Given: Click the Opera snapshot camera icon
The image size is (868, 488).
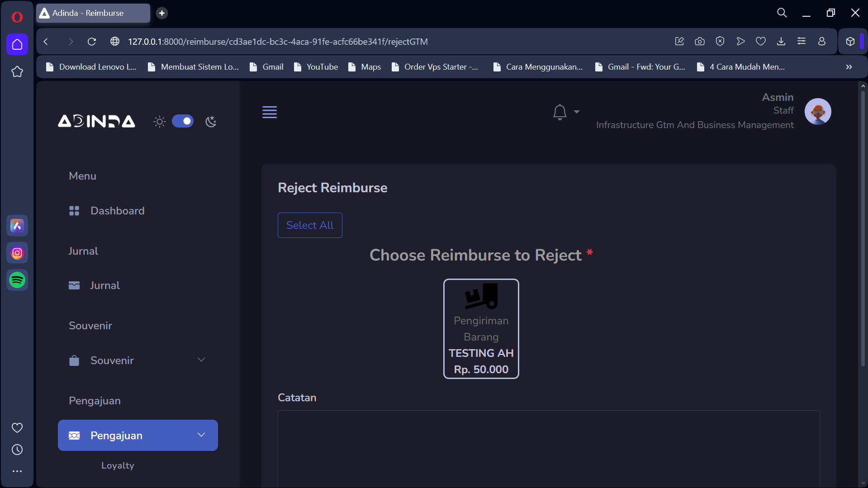Looking at the screenshot, I should click(700, 42).
